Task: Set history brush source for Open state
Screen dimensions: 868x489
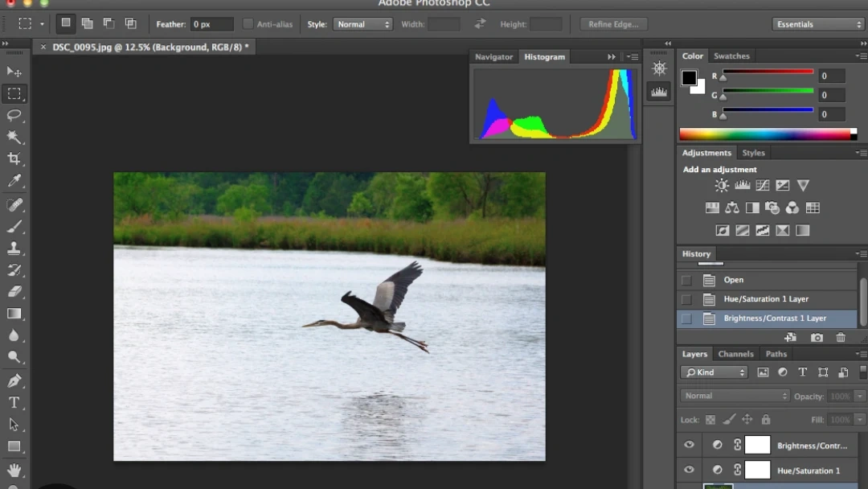Action: click(686, 280)
